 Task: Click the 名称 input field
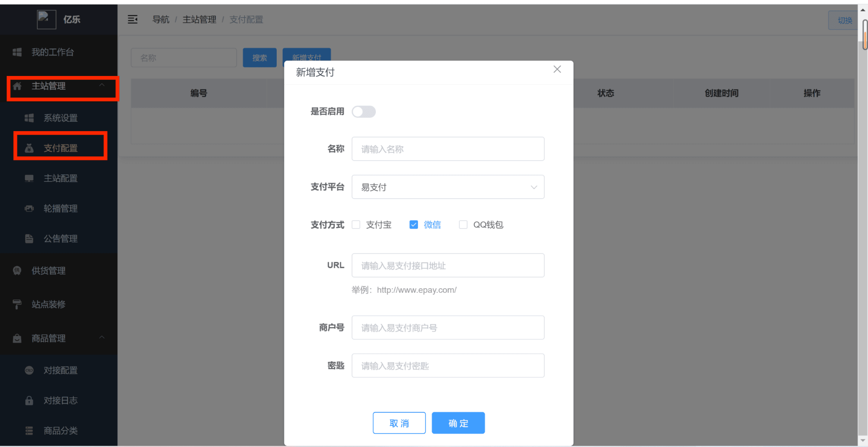(x=448, y=149)
